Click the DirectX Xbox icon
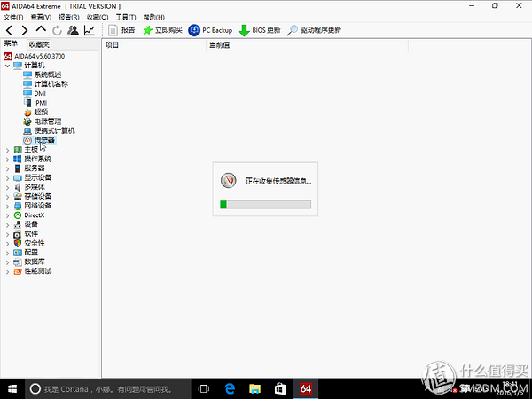532x399 pixels. tap(18, 215)
